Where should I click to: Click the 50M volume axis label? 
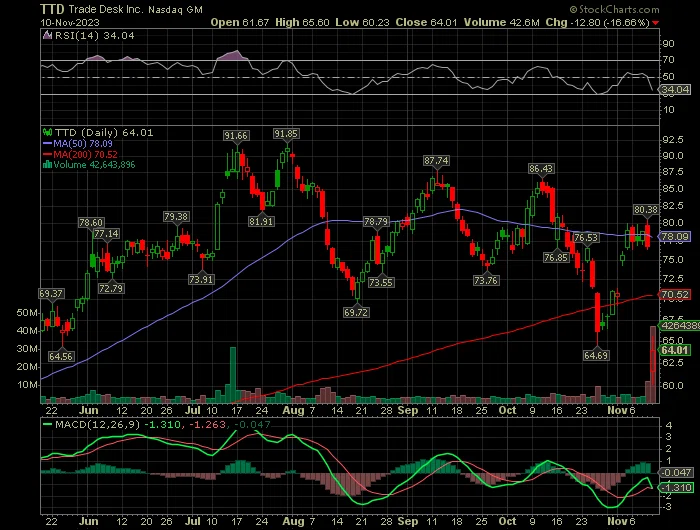(27, 313)
